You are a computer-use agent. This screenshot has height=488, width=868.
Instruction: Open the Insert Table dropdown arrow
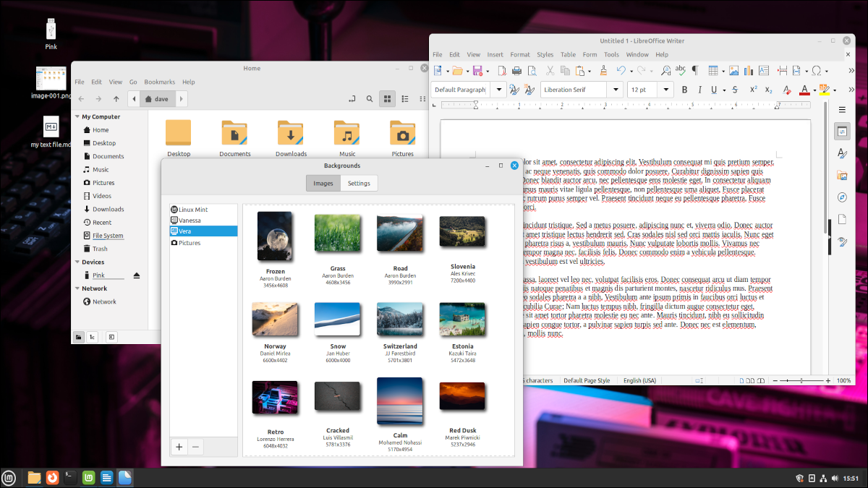pyautogui.click(x=723, y=71)
